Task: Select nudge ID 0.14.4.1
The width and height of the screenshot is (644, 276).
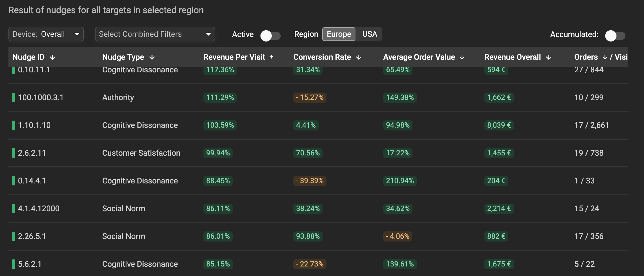Action: click(x=32, y=181)
